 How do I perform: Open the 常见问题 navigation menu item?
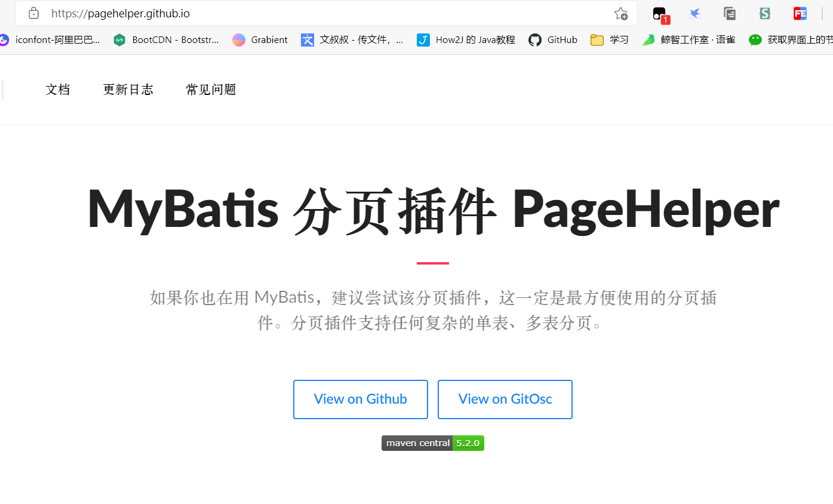click(211, 90)
